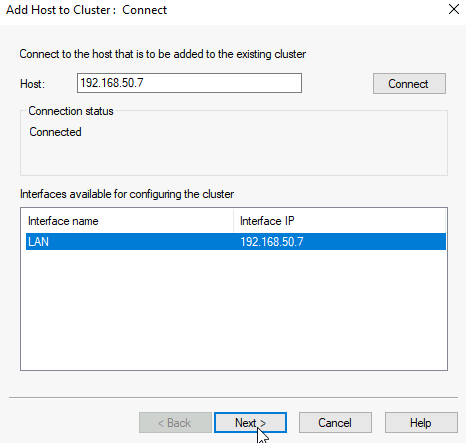Click the Connect button
The width and height of the screenshot is (466, 443).
pyautogui.click(x=409, y=84)
